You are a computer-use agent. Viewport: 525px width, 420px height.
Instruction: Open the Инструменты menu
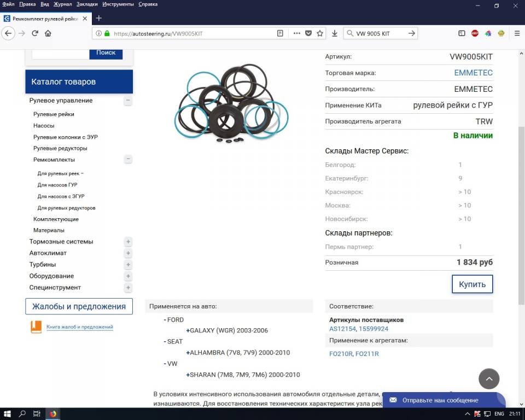[118, 4]
